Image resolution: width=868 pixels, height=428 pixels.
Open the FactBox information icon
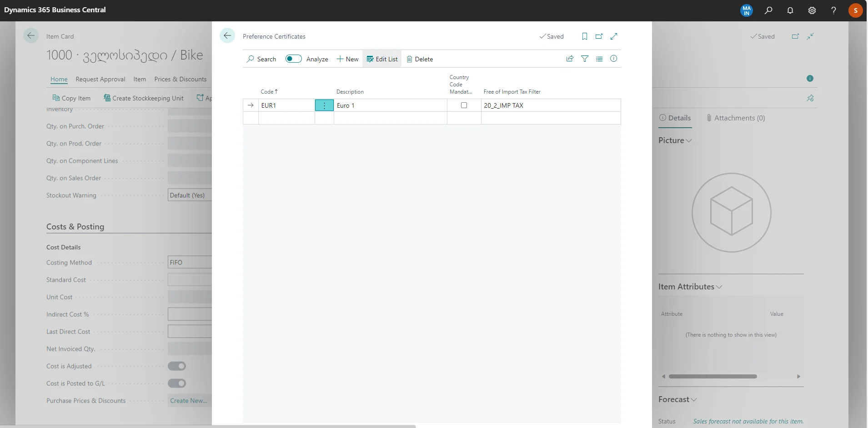[x=613, y=59]
